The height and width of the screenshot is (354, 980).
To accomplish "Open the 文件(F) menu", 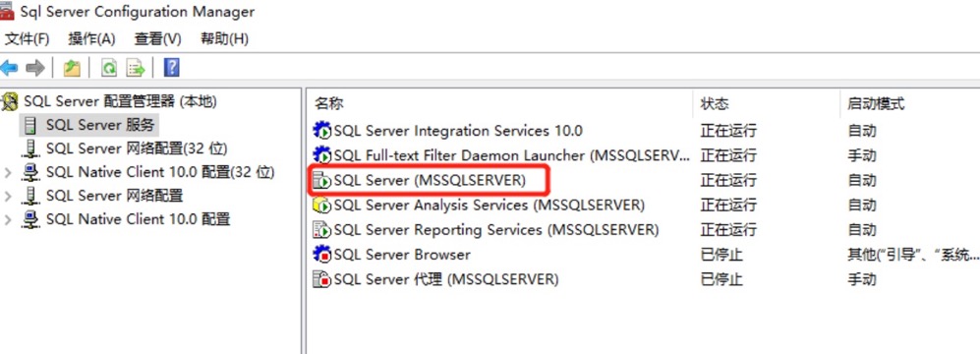I will coord(27,38).
